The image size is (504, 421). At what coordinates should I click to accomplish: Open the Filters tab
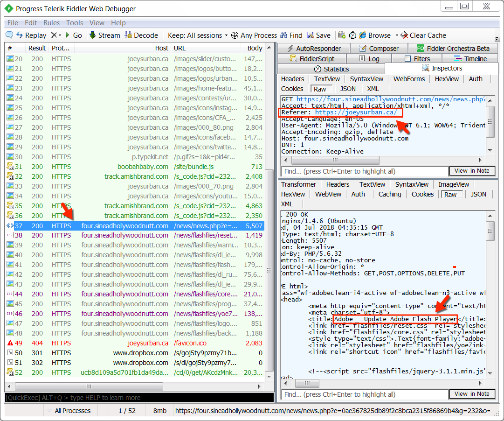point(417,59)
